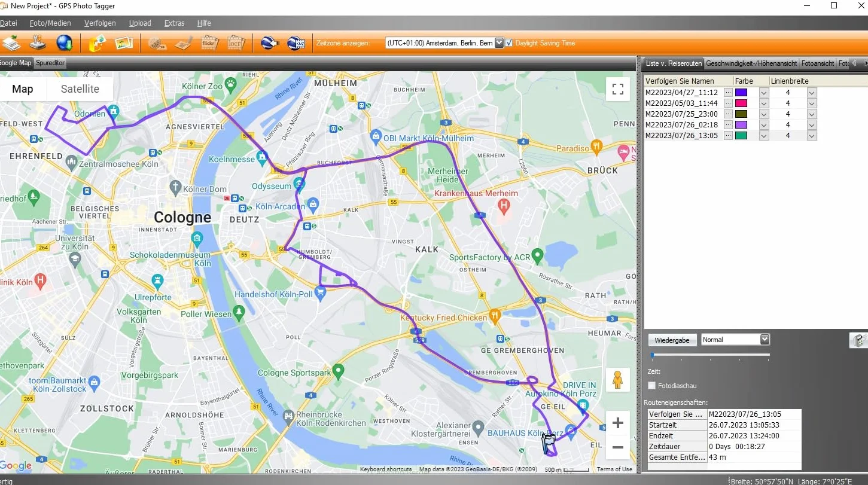Open line width dropdown for M22023/04/27_11:12
This screenshot has width=868, height=485.
[812, 93]
